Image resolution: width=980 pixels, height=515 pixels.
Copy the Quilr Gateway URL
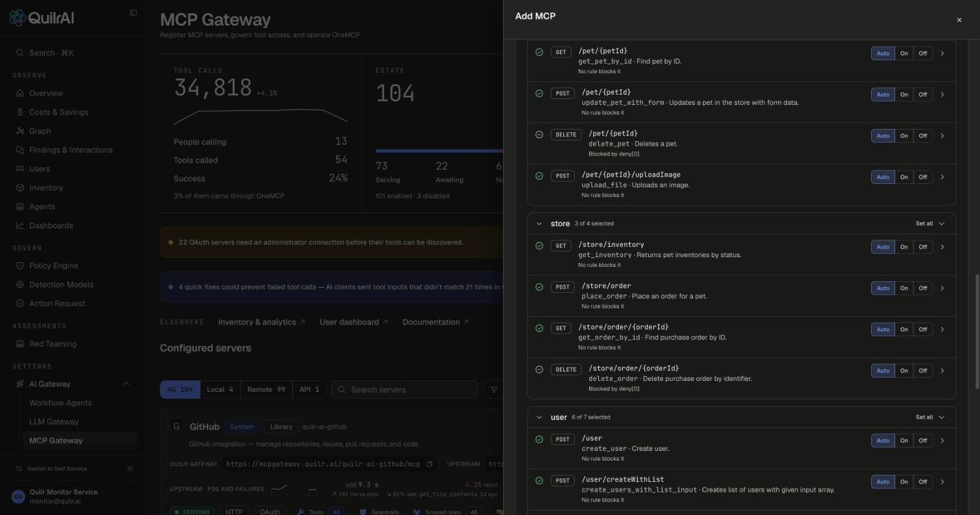[x=429, y=464]
